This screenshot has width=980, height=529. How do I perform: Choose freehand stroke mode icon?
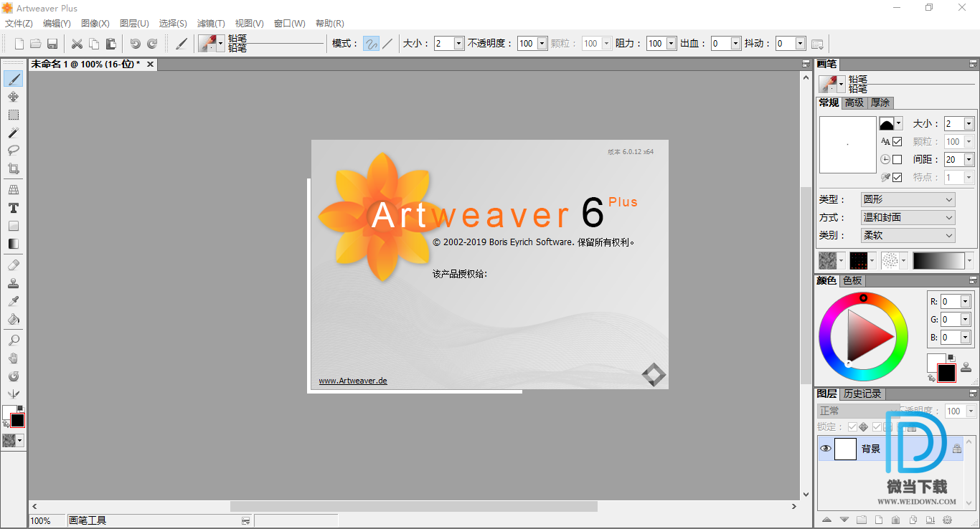[x=371, y=44]
